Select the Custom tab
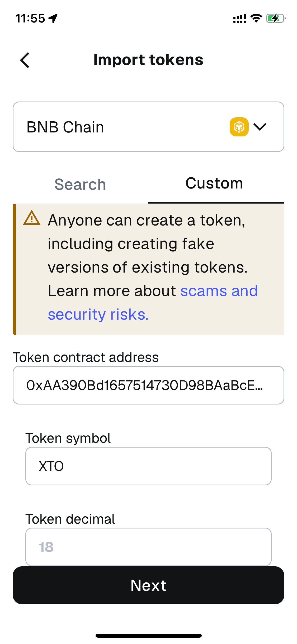This screenshot has height=644, width=297. pos(214,183)
